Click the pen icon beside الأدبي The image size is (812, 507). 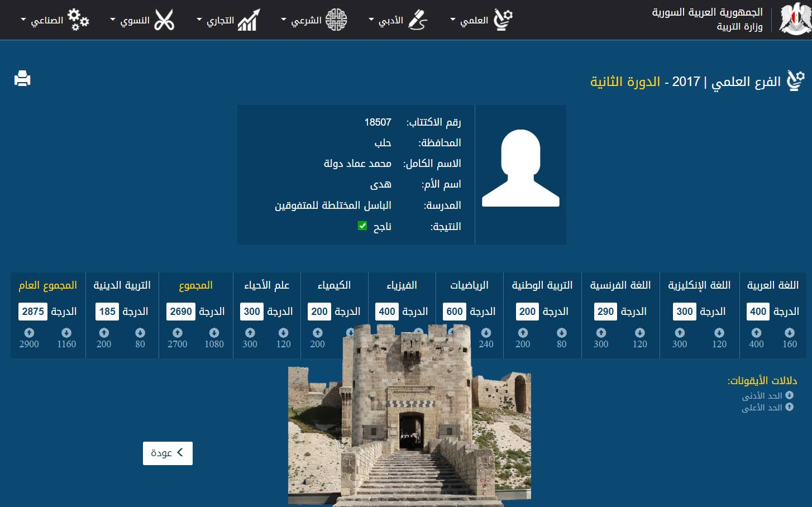(418, 20)
